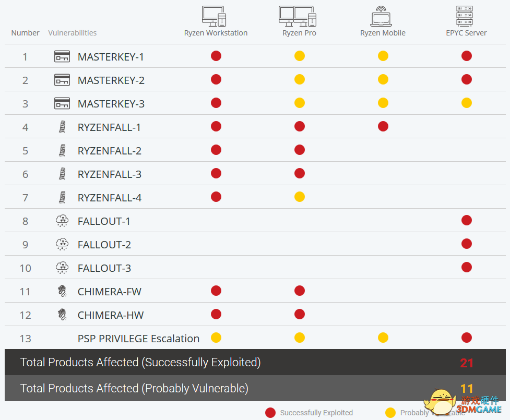
Task: Click FALLOUT-1 red dot under EPYC Server
Action: pos(467,220)
